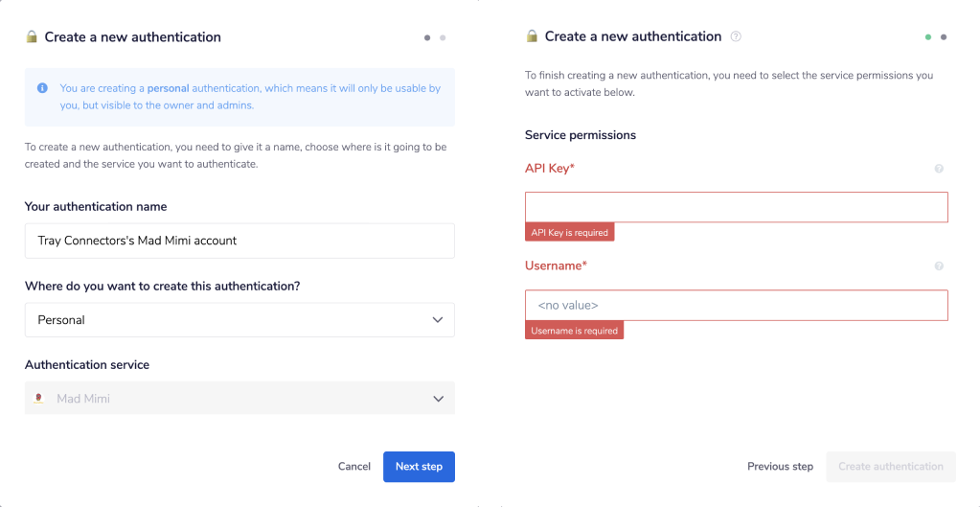The width and height of the screenshot is (980, 508).
Task: Focus the API Key input field
Action: point(736,207)
